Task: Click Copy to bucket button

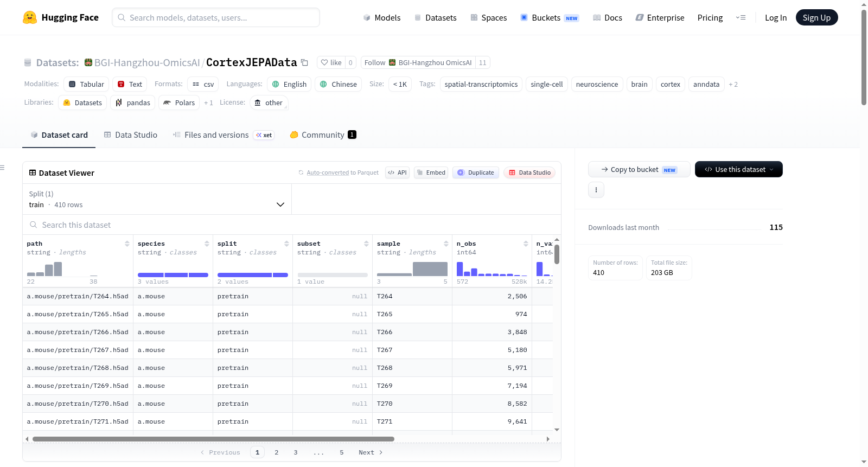Action: tap(639, 169)
